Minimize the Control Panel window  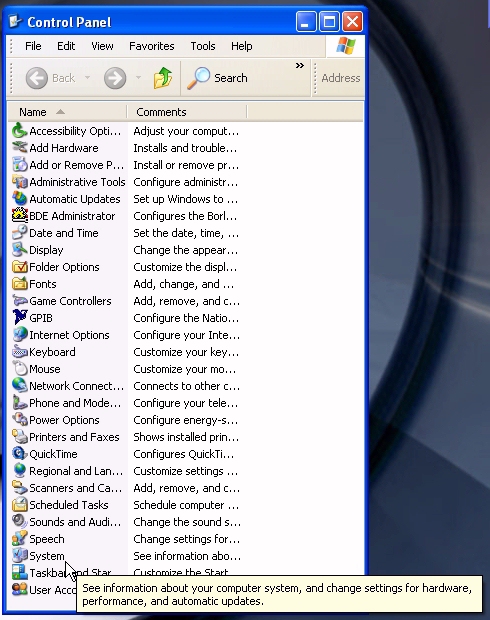coord(306,21)
